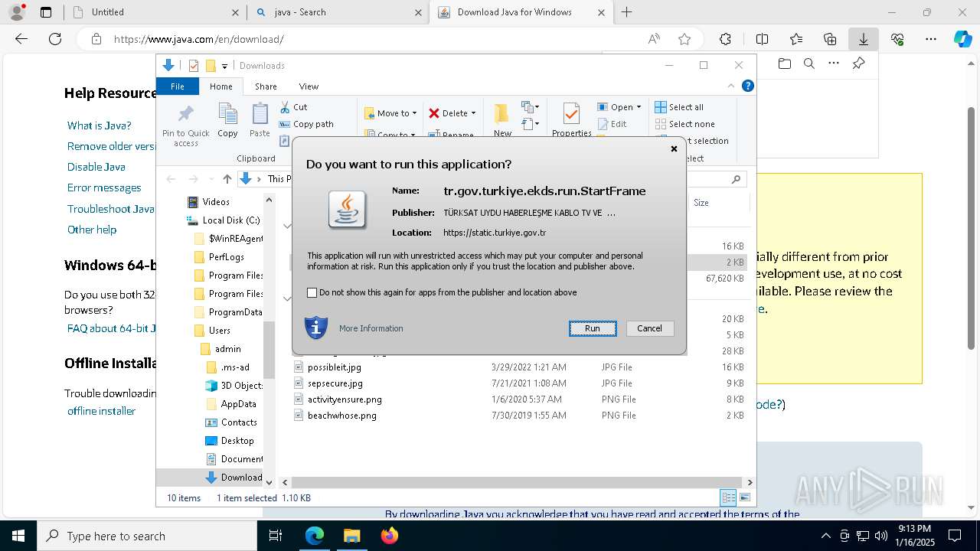Screen dimensions: 980x551
Task: Add page to favorites star icon
Action: pyautogui.click(x=684, y=39)
